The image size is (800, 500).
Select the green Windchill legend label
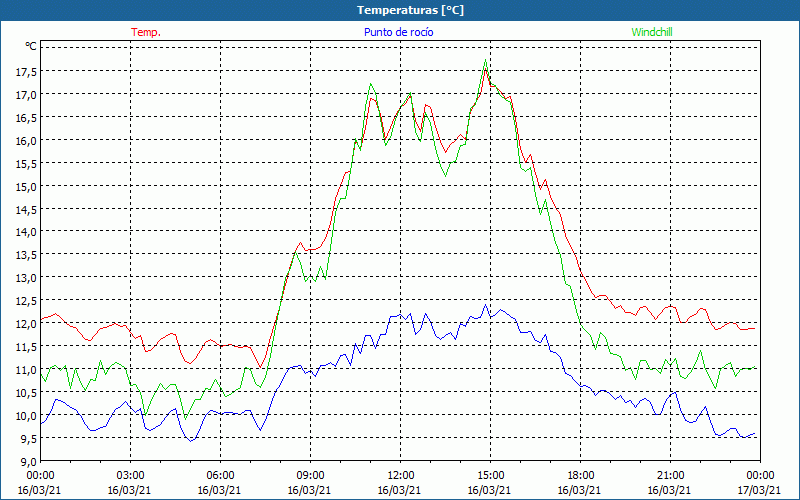click(x=652, y=32)
